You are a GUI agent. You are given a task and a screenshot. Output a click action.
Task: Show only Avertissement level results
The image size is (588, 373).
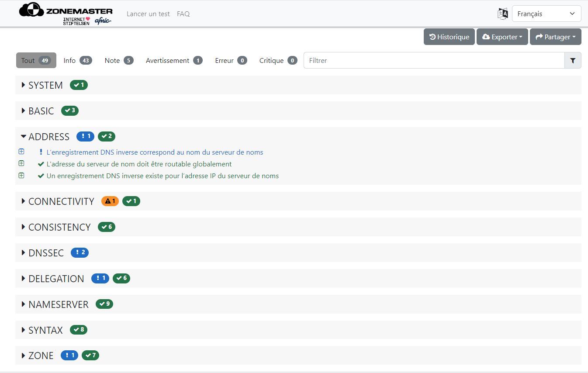(174, 61)
